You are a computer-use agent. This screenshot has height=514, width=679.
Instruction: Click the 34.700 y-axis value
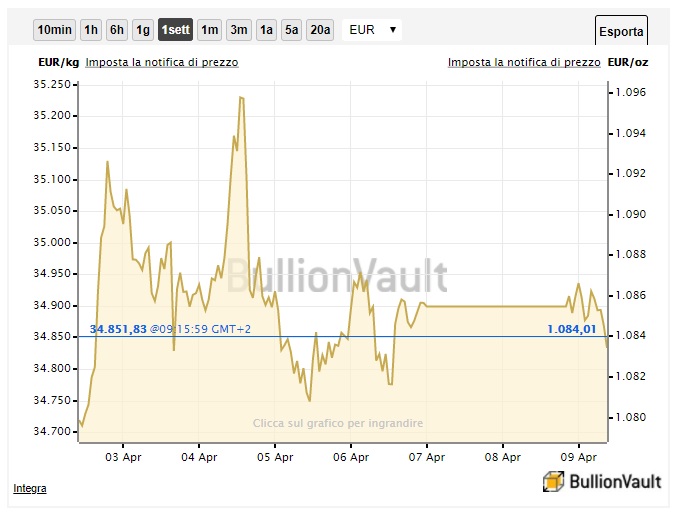click(52, 431)
